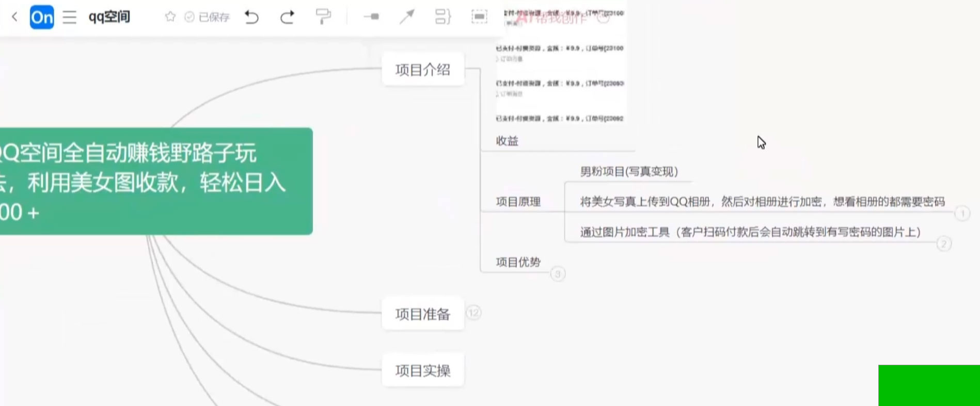Expand 项目准备 with its 12 badge
Screen dimensions: 980x406
click(473, 313)
